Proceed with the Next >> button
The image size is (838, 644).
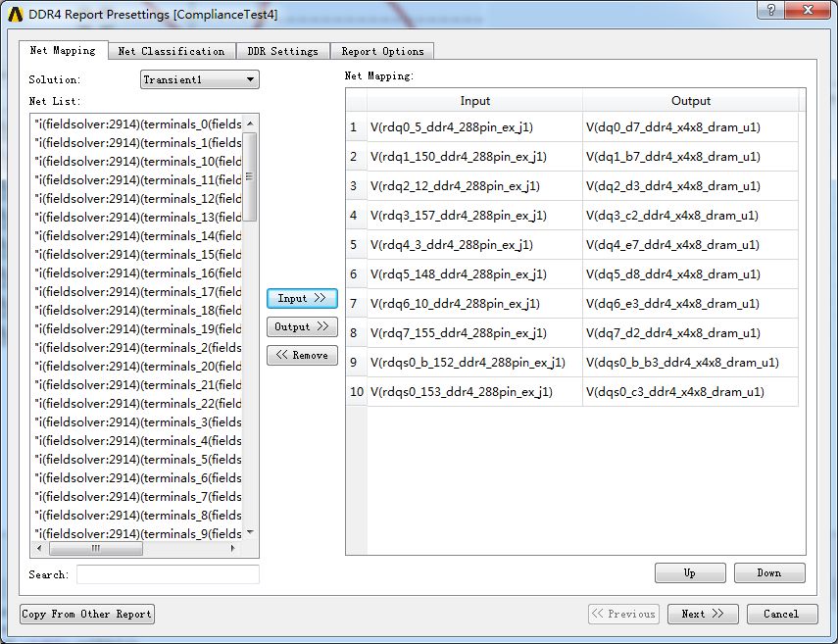pos(703,614)
